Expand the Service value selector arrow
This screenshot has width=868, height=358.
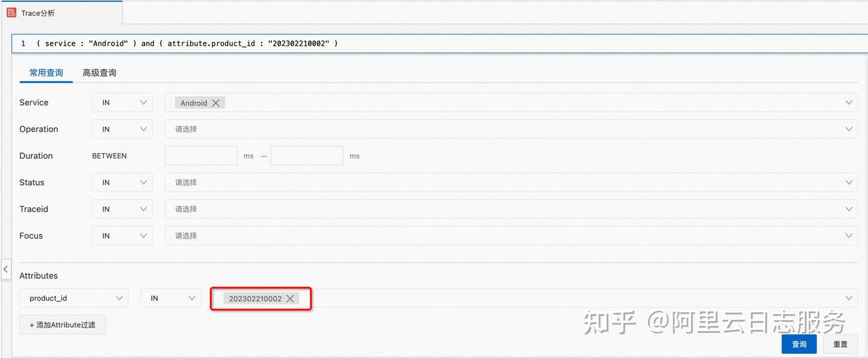(849, 102)
